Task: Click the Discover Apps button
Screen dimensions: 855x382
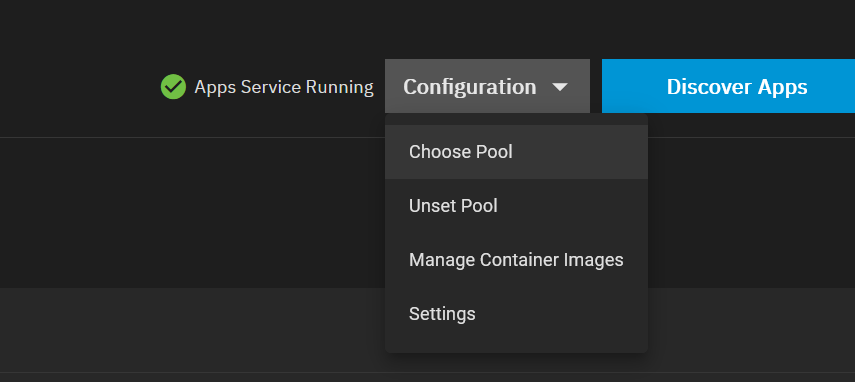Action: [728, 86]
